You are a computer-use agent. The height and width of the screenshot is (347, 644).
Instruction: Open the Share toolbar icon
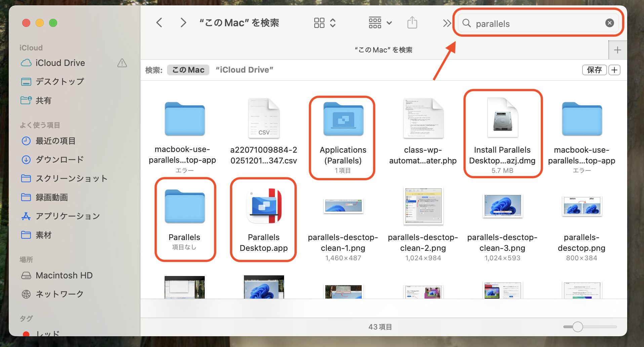412,23
